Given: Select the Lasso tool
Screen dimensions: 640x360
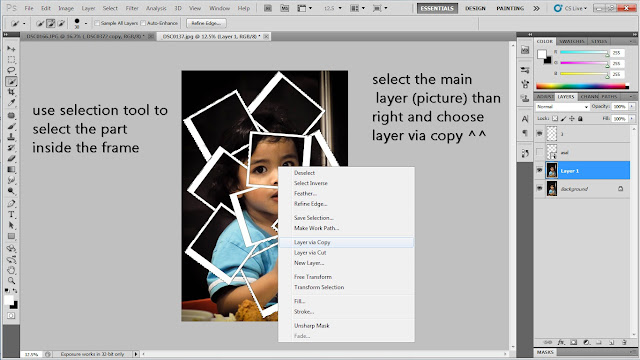Looking at the screenshot, I should point(11,70).
